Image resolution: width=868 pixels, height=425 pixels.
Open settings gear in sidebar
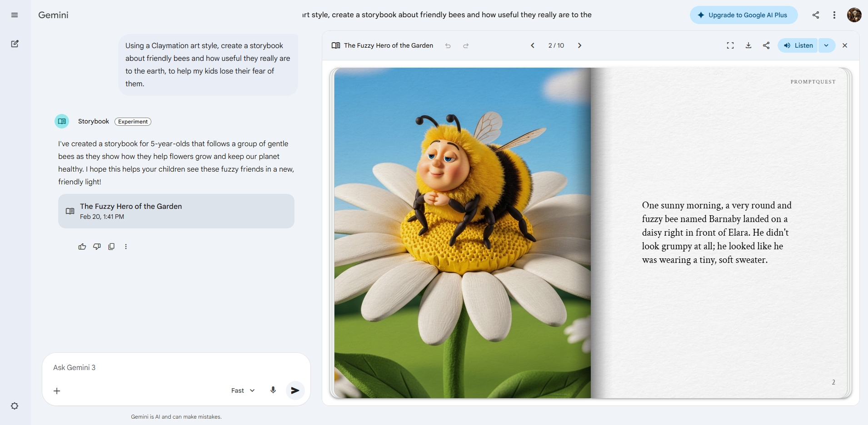pyautogui.click(x=15, y=406)
